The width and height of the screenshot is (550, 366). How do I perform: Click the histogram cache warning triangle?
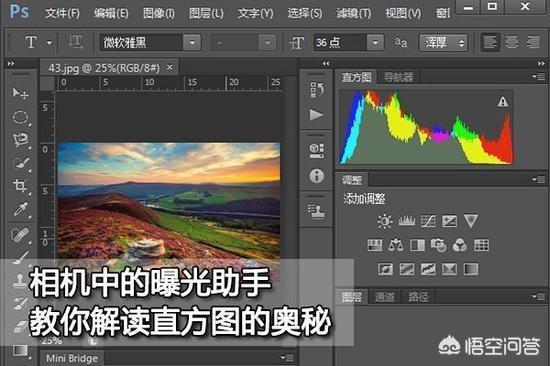[503, 102]
